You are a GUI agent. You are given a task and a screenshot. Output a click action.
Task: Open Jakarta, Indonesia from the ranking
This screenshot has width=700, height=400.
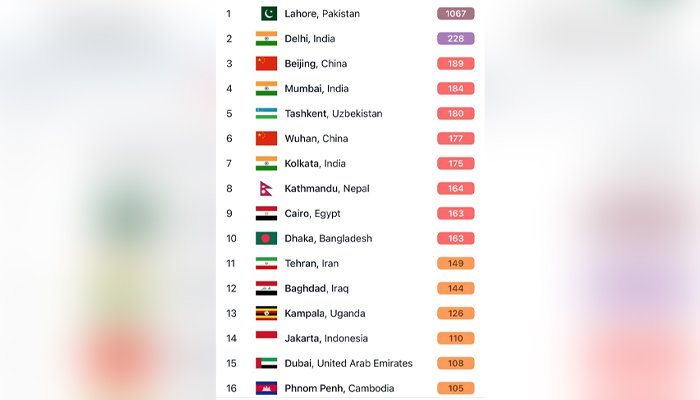[x=326, y=338]
